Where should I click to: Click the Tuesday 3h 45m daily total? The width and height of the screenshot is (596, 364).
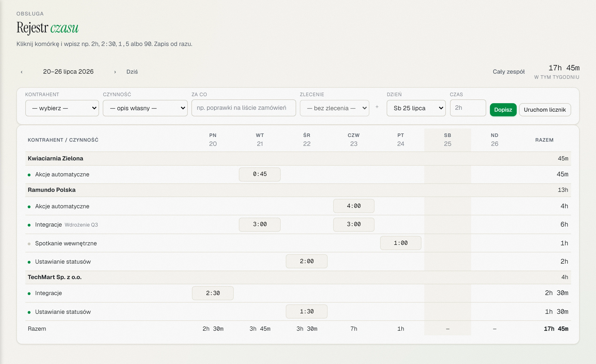(260, 329)
